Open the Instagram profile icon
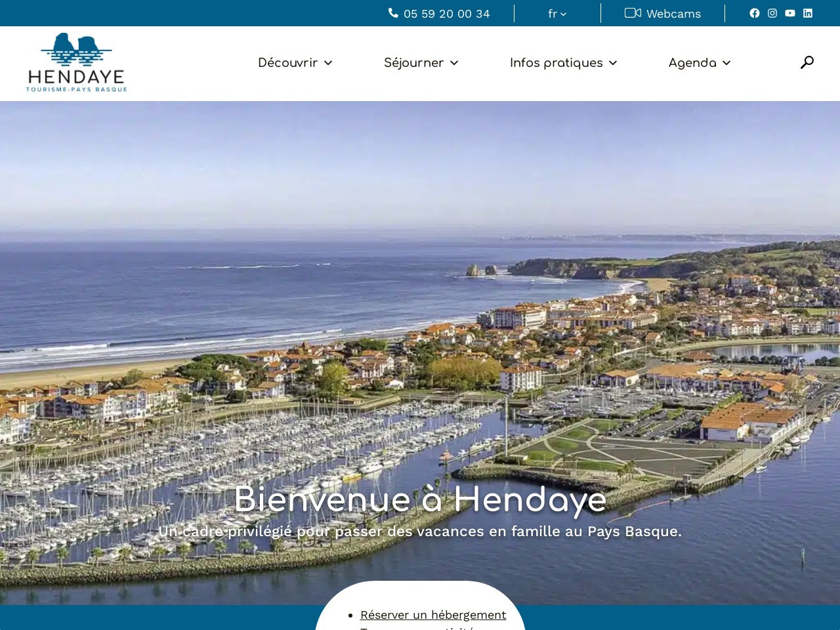The image size is (840, 630). coord(772,13)
